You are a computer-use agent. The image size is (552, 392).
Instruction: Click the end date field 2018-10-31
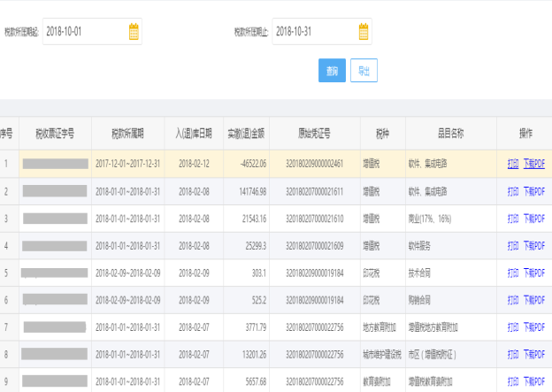[313, 32]
